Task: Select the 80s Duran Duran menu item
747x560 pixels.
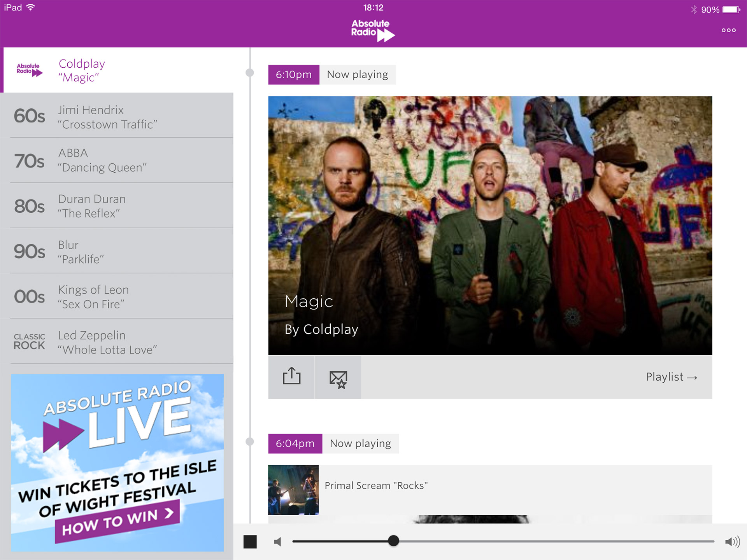Action: click(117, 205)
